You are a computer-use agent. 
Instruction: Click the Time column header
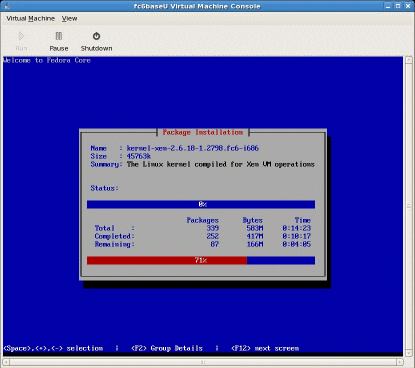303,220
